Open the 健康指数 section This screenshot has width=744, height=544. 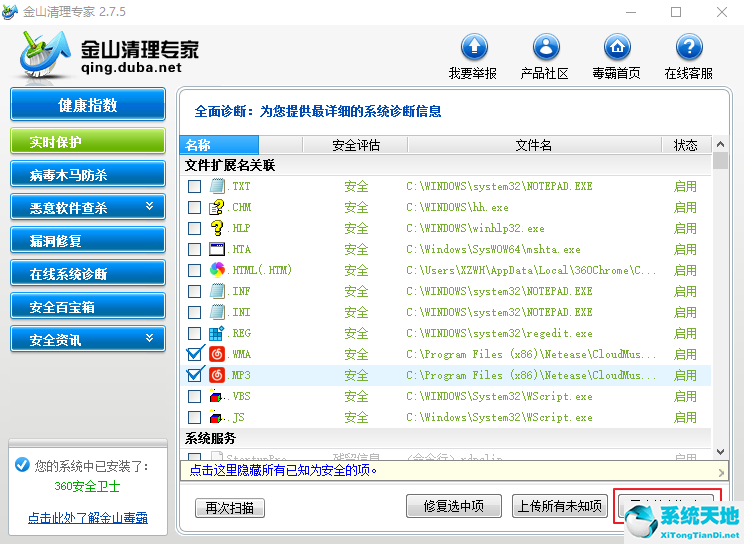point(88,104)
